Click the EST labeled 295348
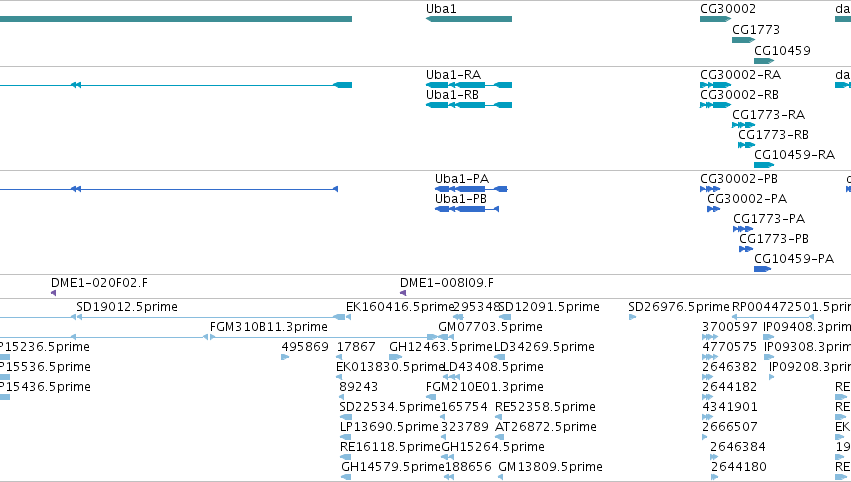This screenshot has height=482, width=851. tap(475, 307)
